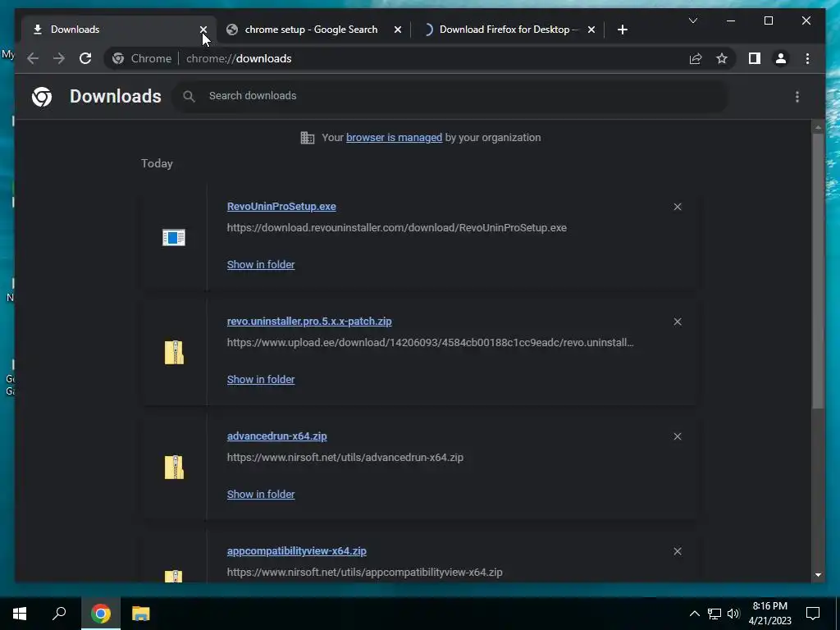Viewport: 840px width, 630px height.
Task: Click the browser back arrow
Action: pos(33,58)
